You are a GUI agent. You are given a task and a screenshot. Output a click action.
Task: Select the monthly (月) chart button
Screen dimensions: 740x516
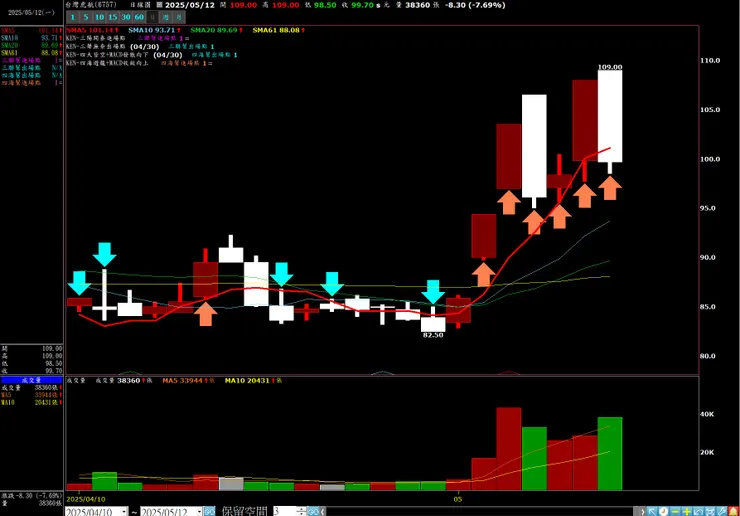[x=179, y=17]
